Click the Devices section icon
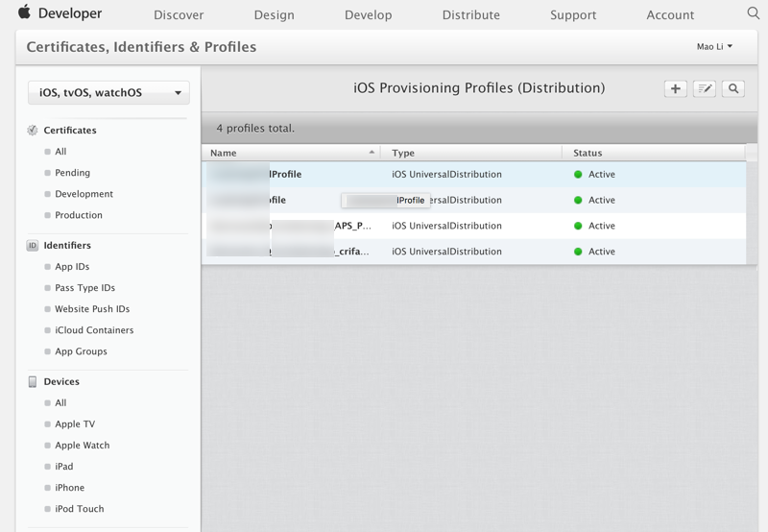 (33, 382)
